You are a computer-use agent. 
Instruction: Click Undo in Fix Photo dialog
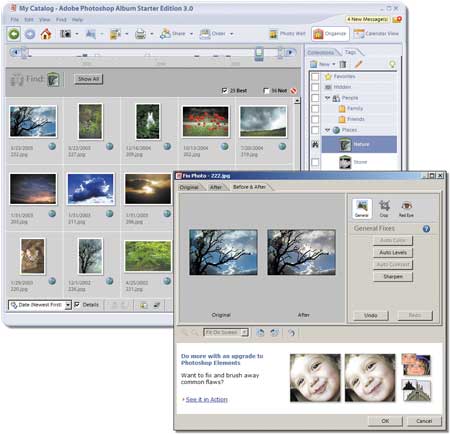(371, 315)
